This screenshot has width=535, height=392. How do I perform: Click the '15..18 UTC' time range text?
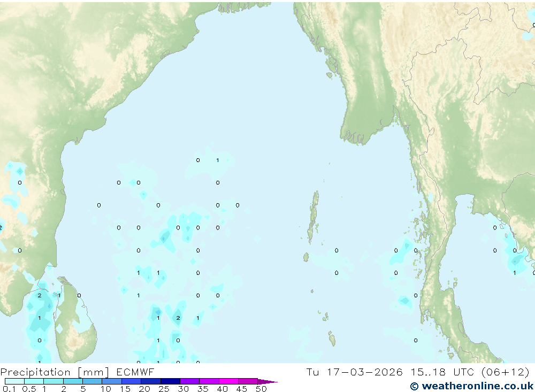pos(442,372)
